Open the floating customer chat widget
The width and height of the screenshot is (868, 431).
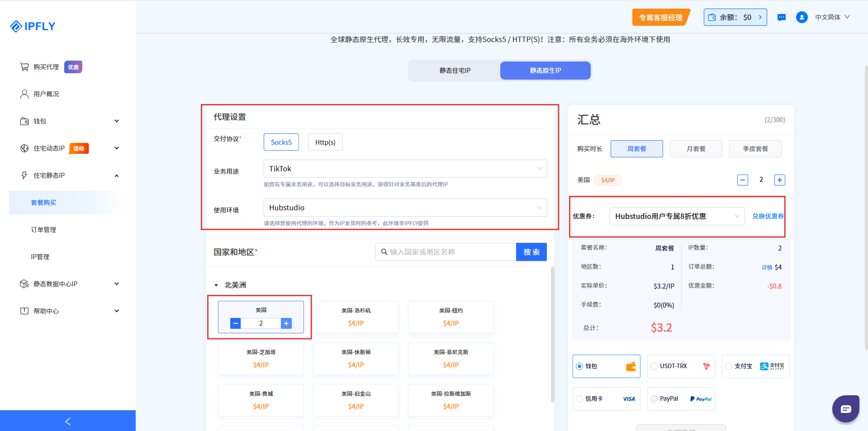(x=845, y=409)
